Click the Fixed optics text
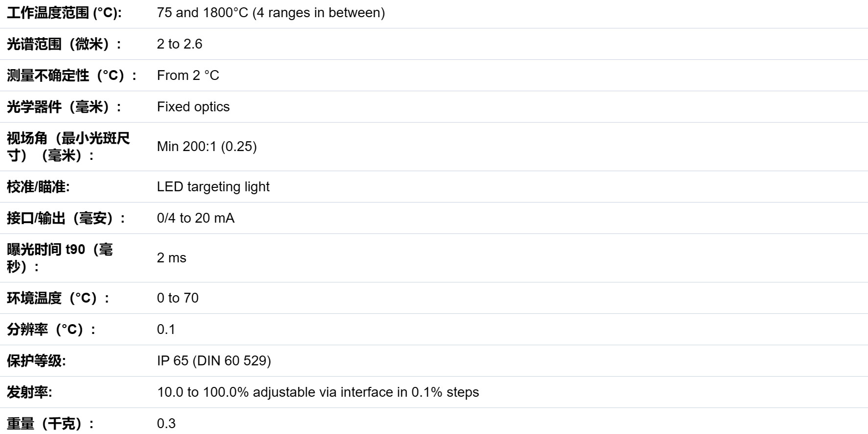The image size is (868, 434). [193, 107]
